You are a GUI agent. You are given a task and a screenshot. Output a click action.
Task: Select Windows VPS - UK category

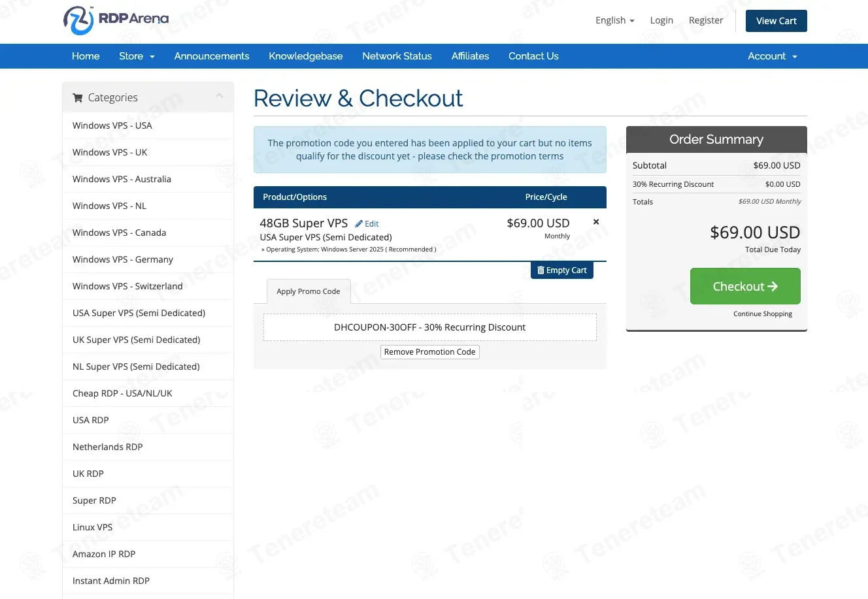pyautogui.click(x=148, y=152)
